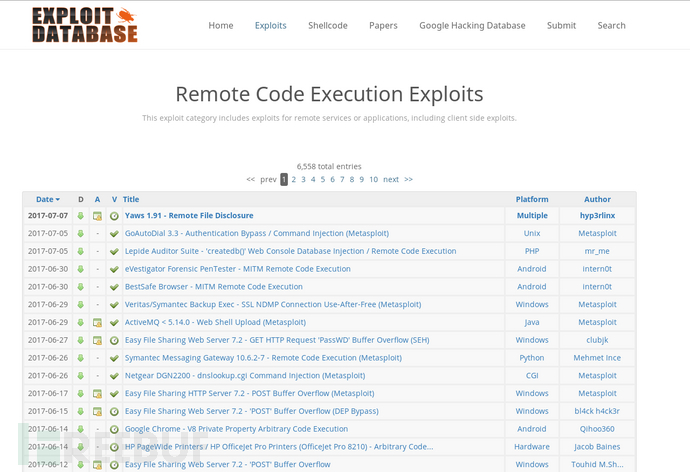
Task: View author clubjk
Action: (597, 340)
